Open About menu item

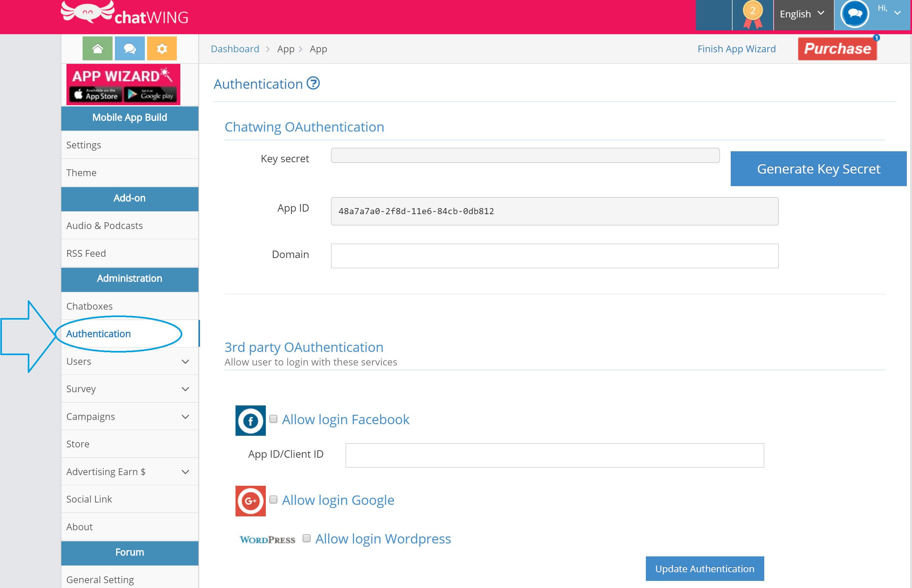tap(130, 527)
